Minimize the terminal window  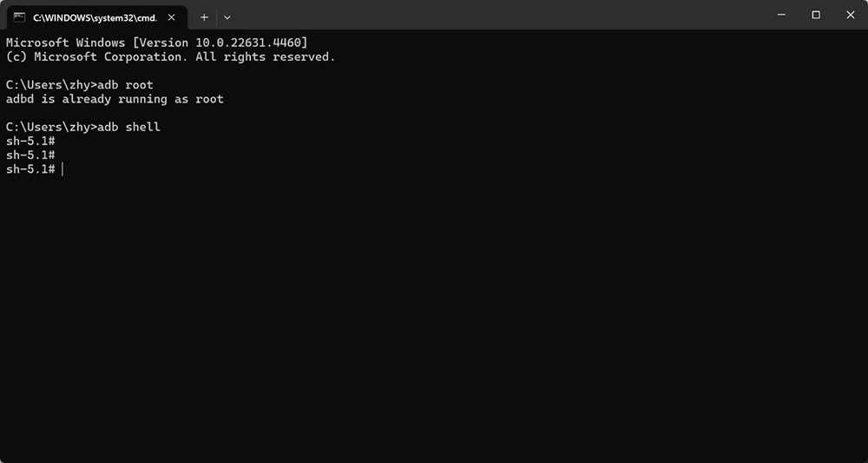pos(781,15)
